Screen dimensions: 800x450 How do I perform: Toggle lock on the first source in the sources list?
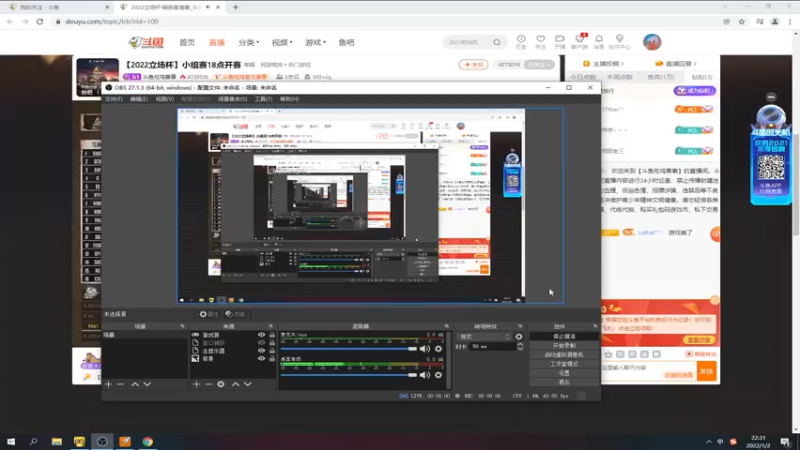(272, 335)
